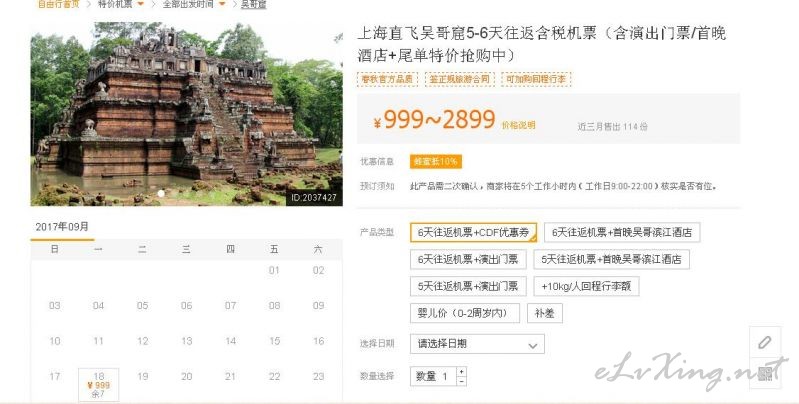Image resolution: width=799 pixels, height=404 pixels.
Task: Select 6天往返机票+首晚吴哥滨江酒店 option
Action: pos(622,232)
